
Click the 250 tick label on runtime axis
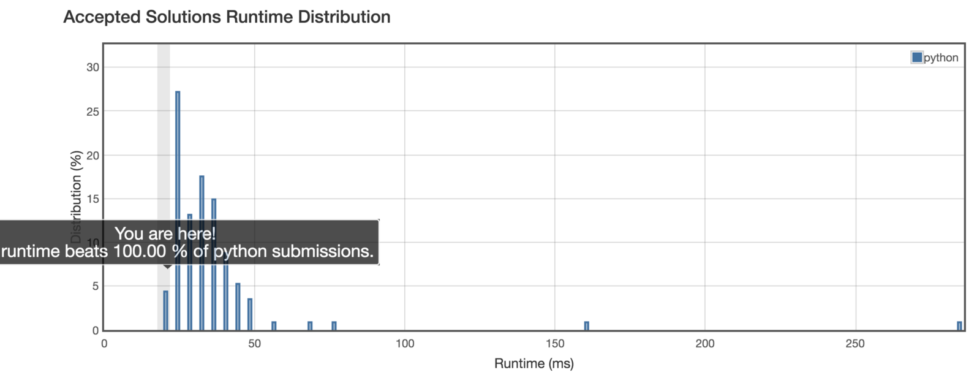click(x=854, y=344)
